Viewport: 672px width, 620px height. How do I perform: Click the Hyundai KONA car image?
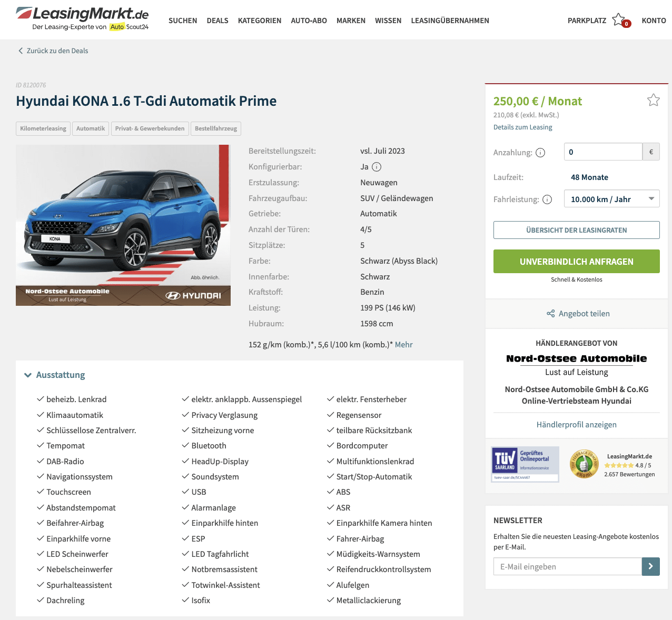click(123, 225)
